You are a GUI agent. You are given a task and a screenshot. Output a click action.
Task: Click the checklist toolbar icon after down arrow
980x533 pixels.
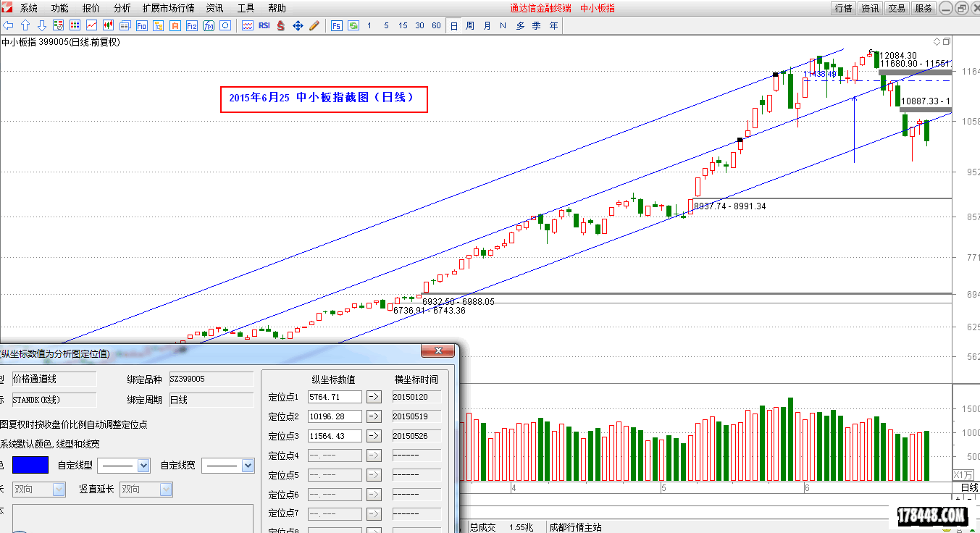click(58, 25)
